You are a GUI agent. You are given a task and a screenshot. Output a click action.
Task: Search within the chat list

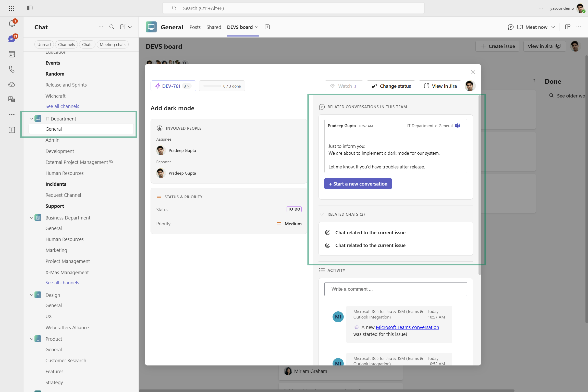coord(112,27)
